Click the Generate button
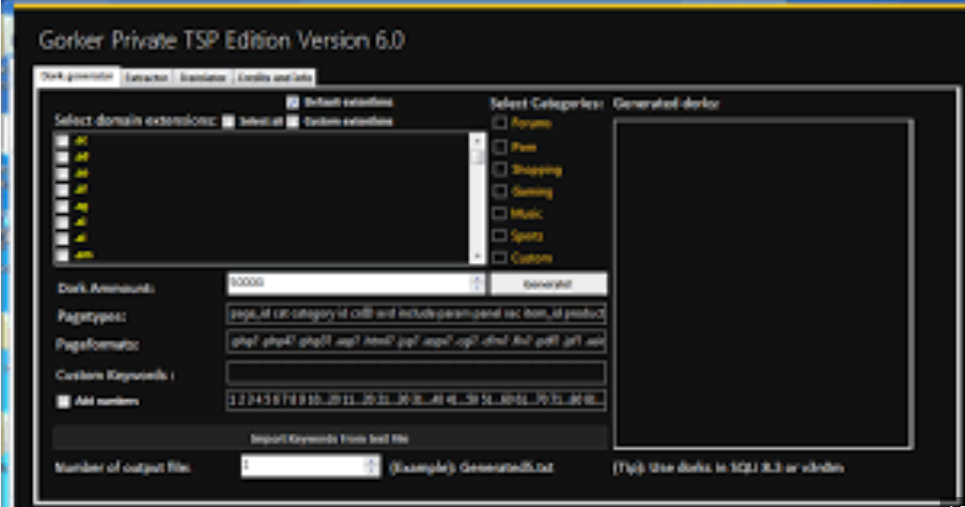Viewport: 965px width, 507px height. pyautogui.click(x=548, y=284)
